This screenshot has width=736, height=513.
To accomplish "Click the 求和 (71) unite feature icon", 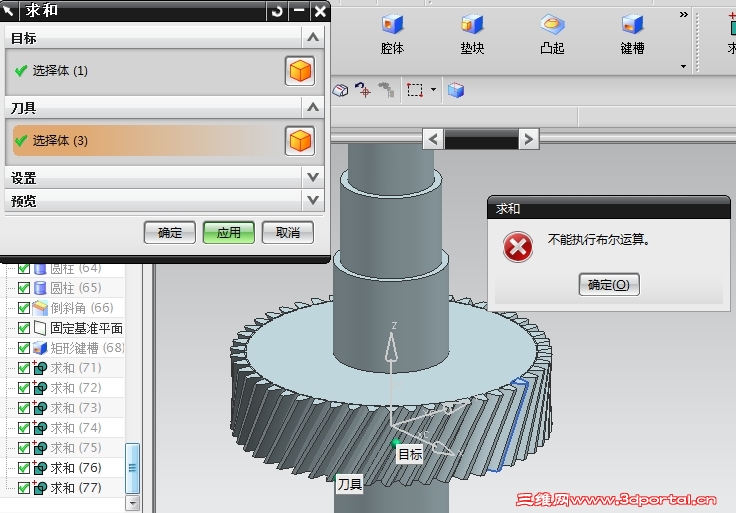I will pos(40,368).
